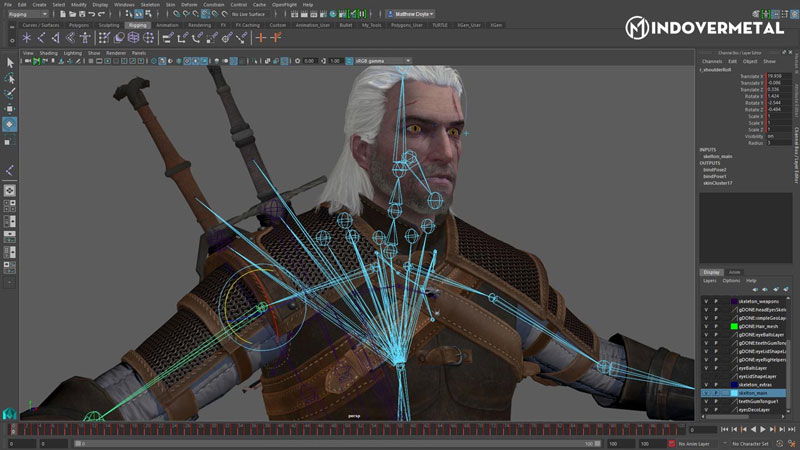Undo the last action with the undo arrow
The height and width of the screenshot is (450, 800).
(92, 14)
